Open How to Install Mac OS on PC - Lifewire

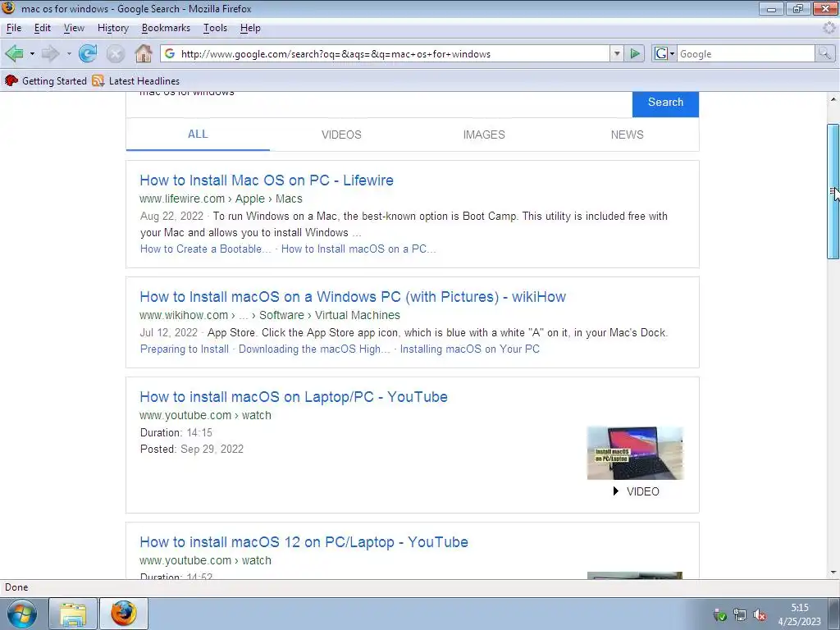pyautogui.click(x=267, y=180)
